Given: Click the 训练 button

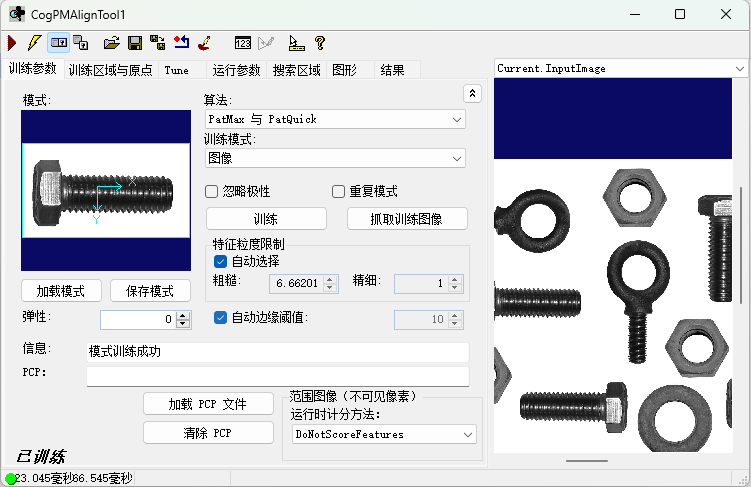Looking at the screenshot, I should click(x=266, y=219).
